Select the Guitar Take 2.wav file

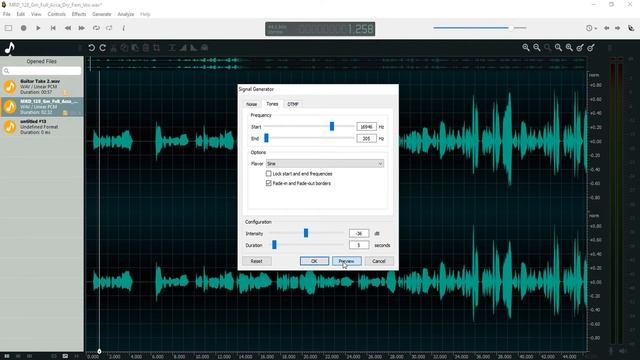[x=42, y=87]
